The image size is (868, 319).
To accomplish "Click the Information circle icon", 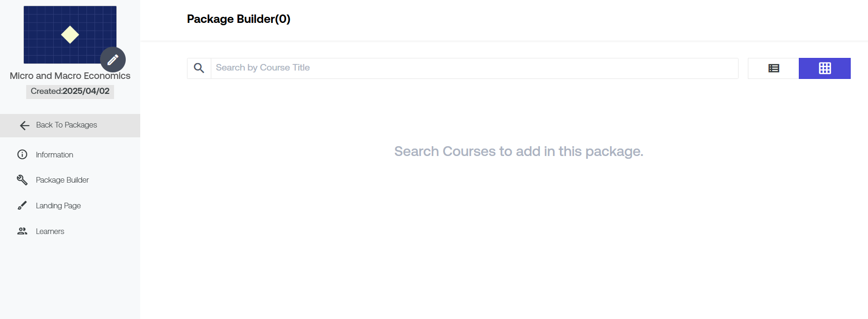I will pyautogui.click(x=22, y=155).
